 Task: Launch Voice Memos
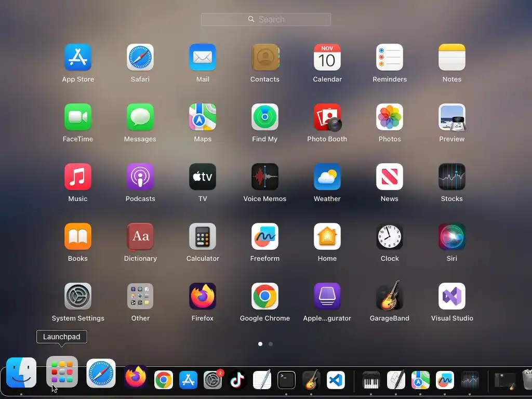coord(265,177)
